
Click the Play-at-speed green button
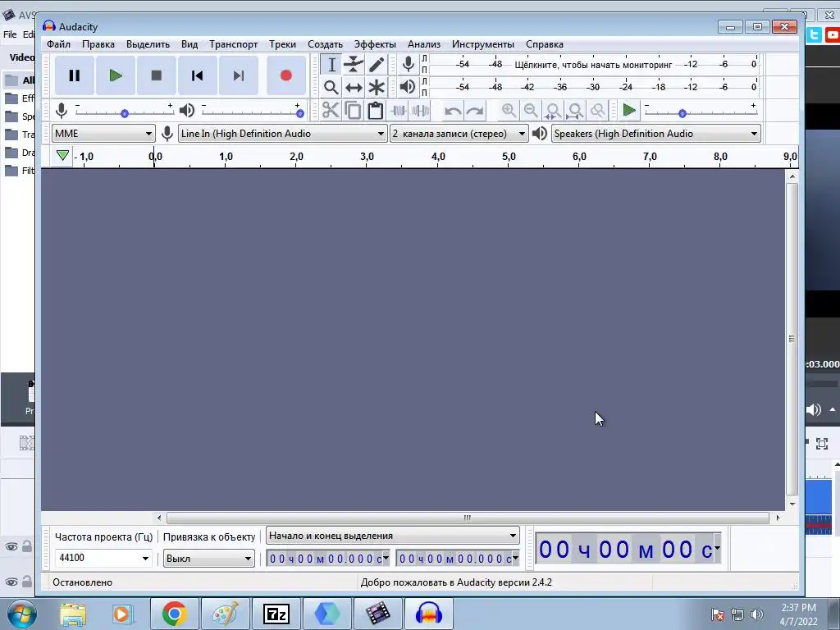pos(629,111)
